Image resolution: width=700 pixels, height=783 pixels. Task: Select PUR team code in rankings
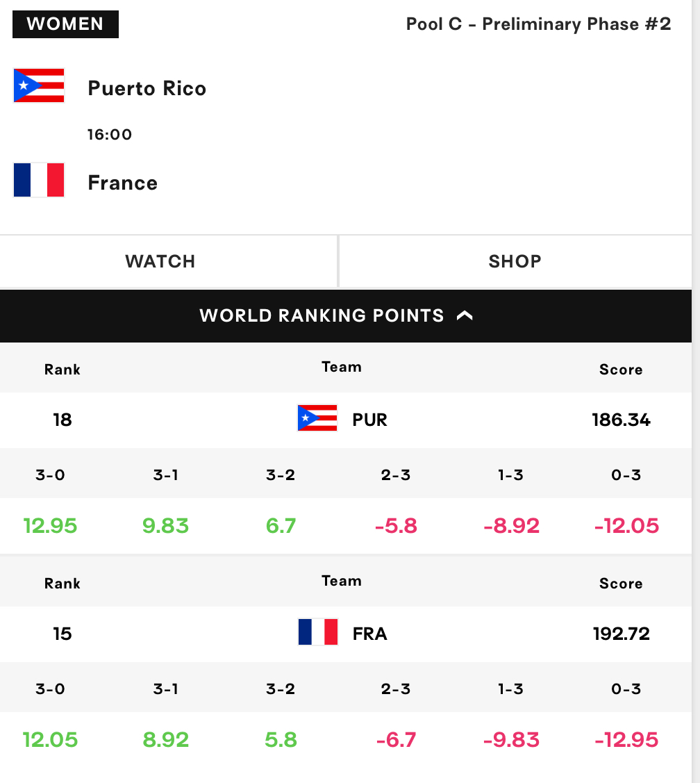point(369,420)
